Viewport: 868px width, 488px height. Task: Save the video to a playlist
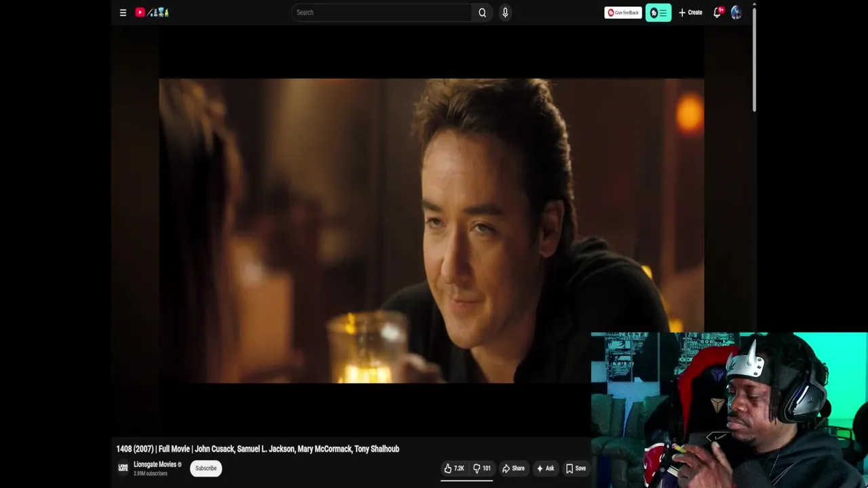click(576, 468)
